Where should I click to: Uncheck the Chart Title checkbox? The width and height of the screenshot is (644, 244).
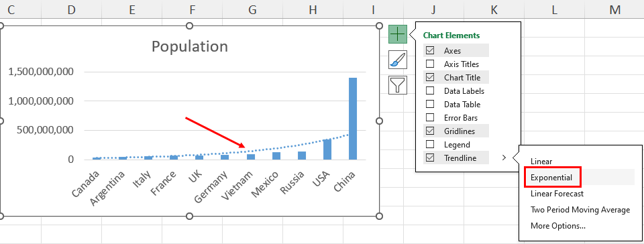point(430,78)
